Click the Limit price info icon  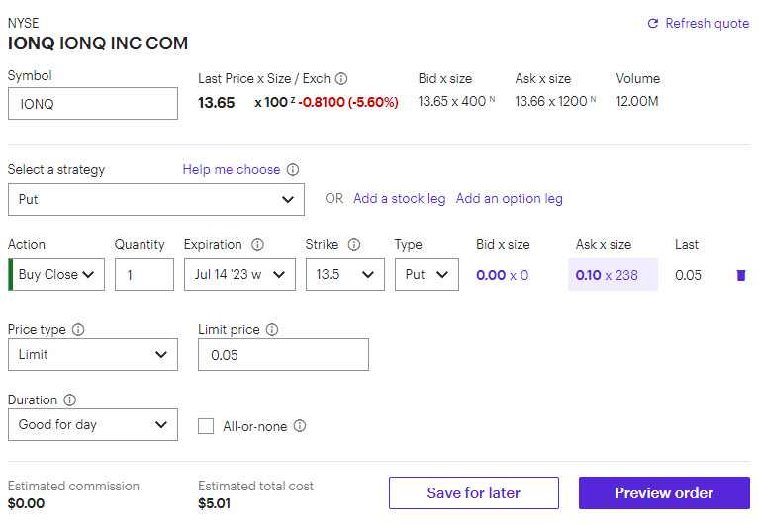(x=272, y=330)
